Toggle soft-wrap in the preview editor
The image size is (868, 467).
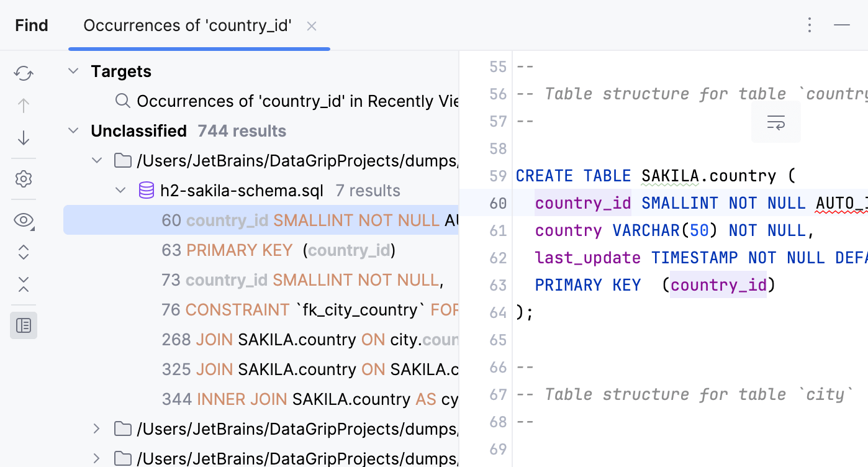point(775,122)
